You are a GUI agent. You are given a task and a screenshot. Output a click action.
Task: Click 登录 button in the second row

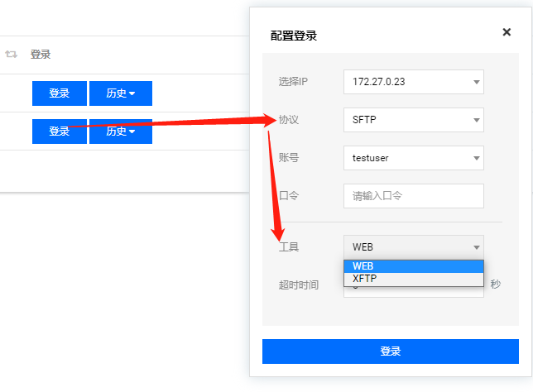click(x=60, y=131)
